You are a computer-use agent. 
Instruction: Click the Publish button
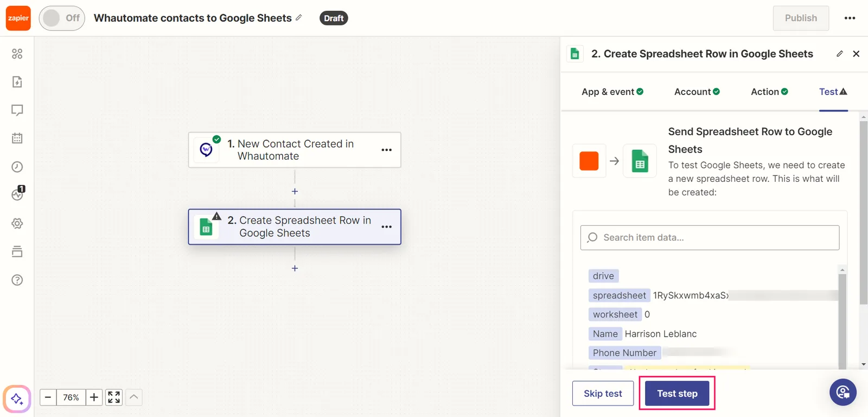coord(801,18)
